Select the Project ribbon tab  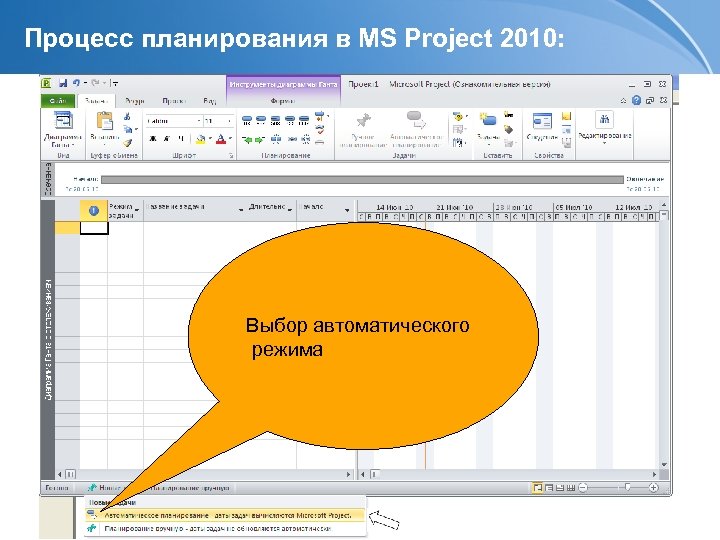click(174, 101)
